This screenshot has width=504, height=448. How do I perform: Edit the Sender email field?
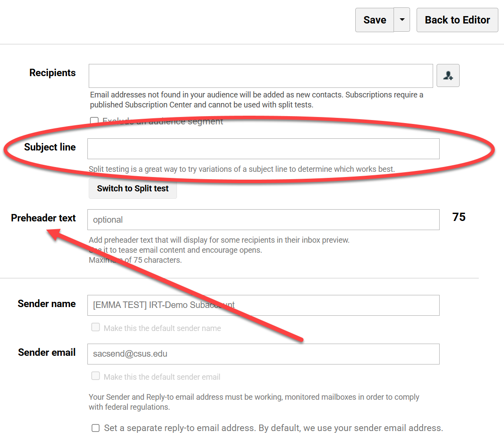click(263, 354)
